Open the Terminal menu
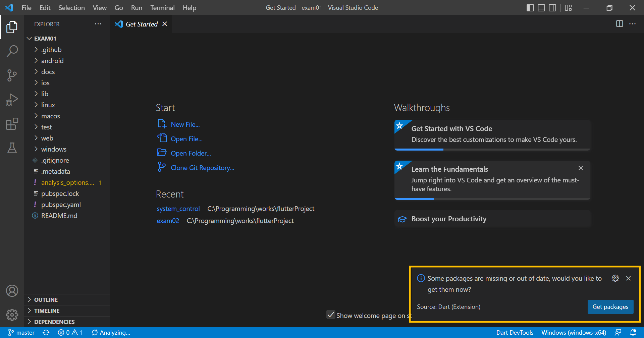This screenshot has width=644, height=338. [162, 8]
